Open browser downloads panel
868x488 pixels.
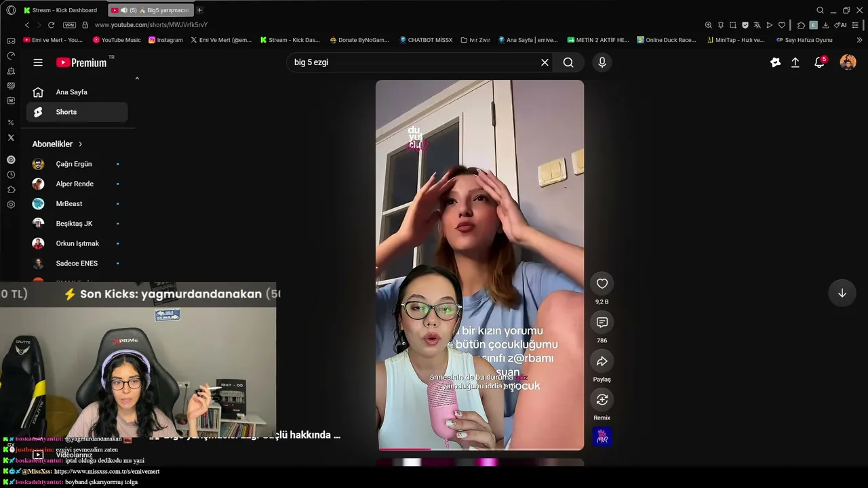825,25
